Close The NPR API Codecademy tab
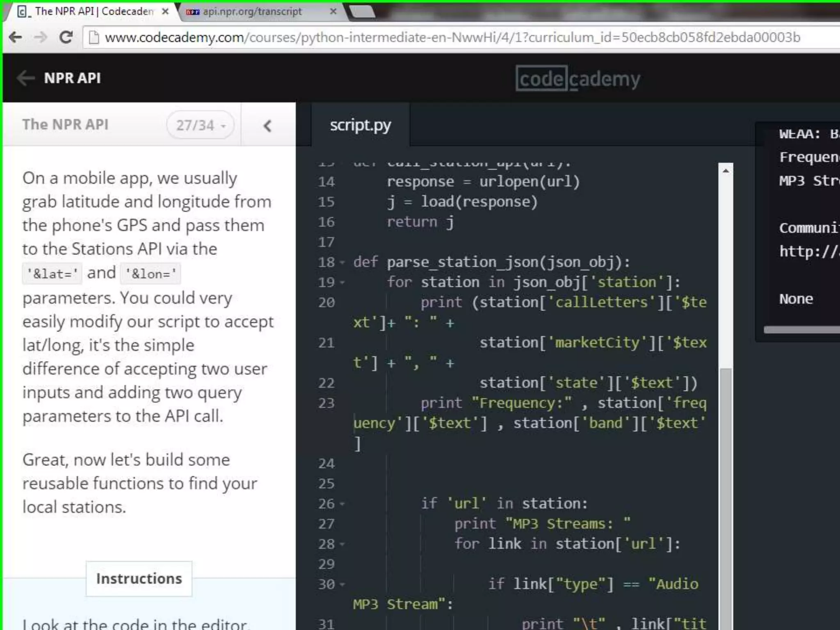 [165, 11]
